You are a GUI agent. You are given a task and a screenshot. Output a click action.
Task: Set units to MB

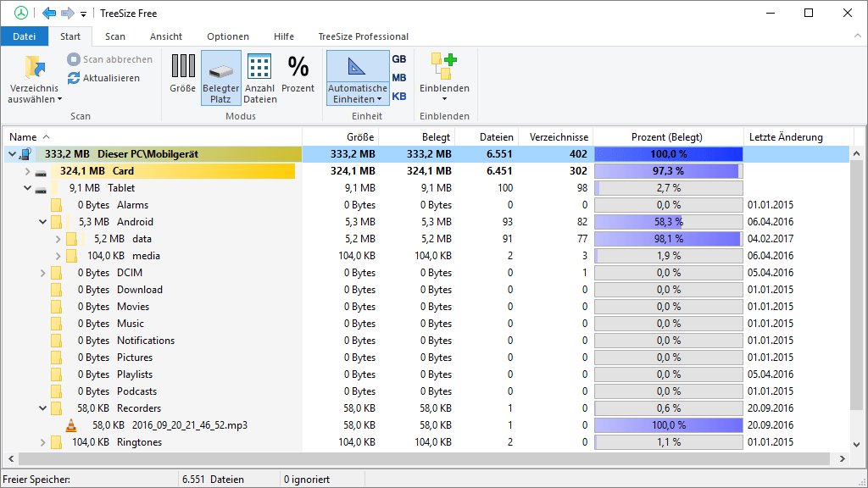tap(399, 78)
